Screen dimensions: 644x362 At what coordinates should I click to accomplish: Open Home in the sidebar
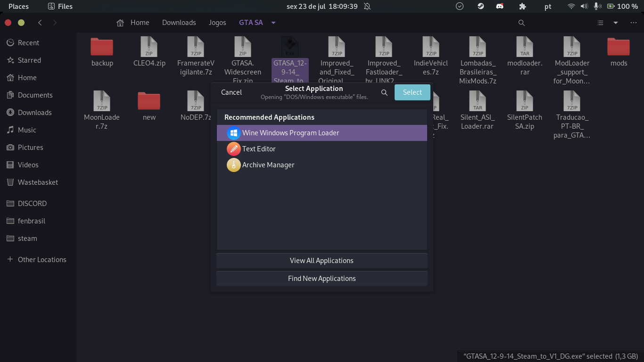pos(38,78)
